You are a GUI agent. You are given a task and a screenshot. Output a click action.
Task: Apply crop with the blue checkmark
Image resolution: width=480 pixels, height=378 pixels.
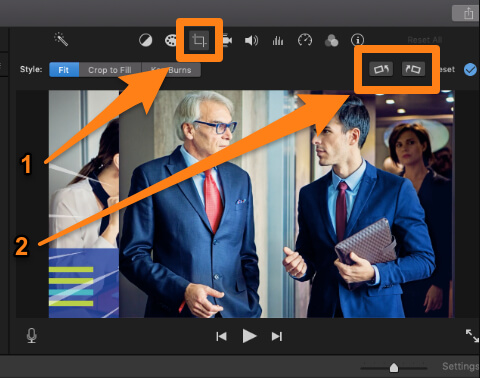pyautogui.click(x=470, y=70)
